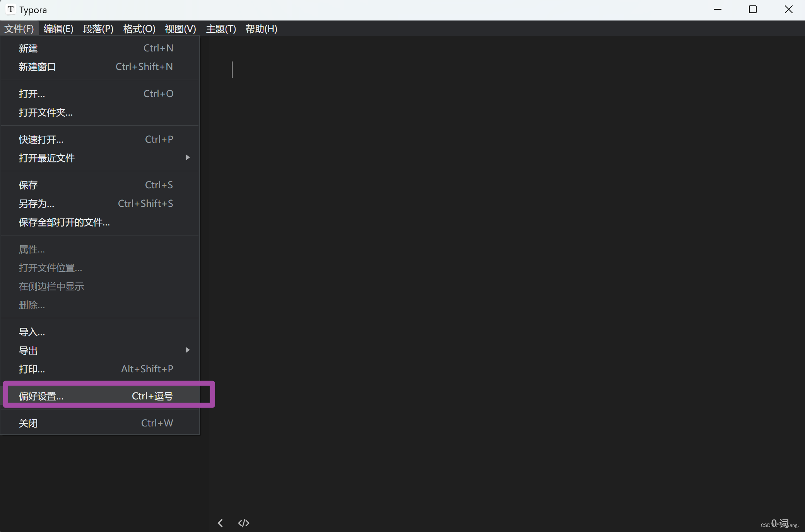Maximize the Typora window
Viewport: 805px width, 532px height.
click(753, 9)
